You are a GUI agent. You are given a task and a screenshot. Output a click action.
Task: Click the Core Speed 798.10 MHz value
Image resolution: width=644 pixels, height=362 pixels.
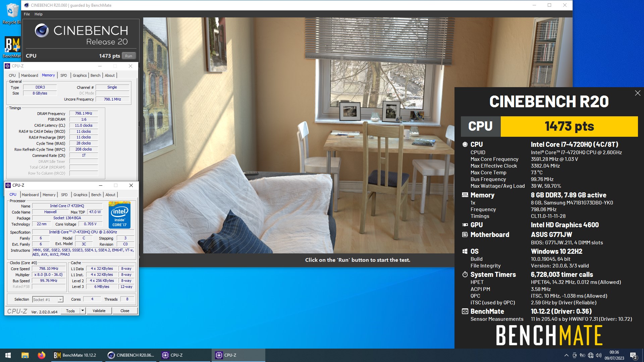tap(49, 269)
